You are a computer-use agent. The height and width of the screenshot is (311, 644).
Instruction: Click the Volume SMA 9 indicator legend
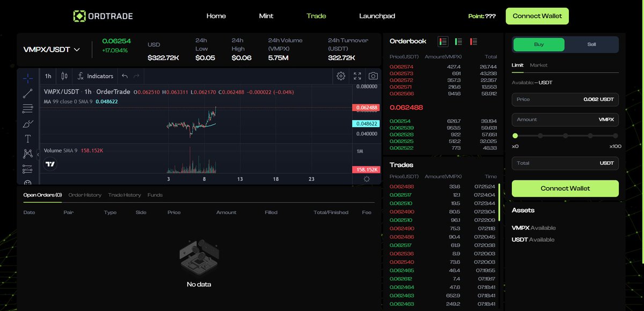74,150
